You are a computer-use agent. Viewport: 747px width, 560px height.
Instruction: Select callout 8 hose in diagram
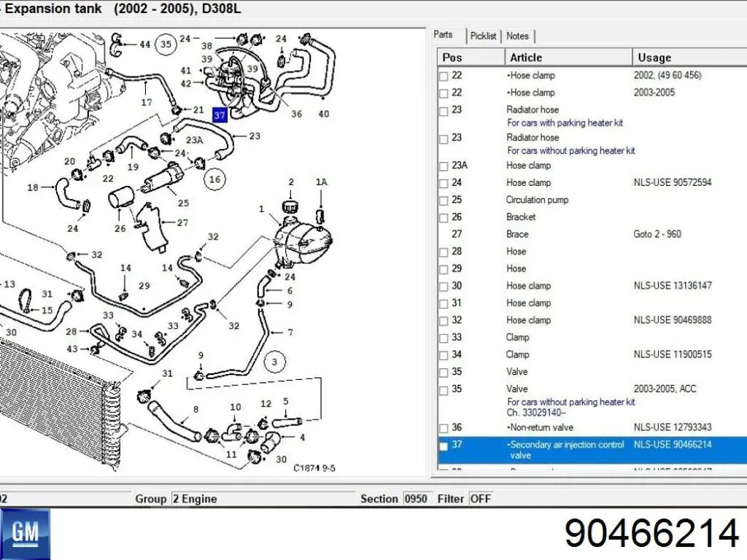[x=196, y=409]
